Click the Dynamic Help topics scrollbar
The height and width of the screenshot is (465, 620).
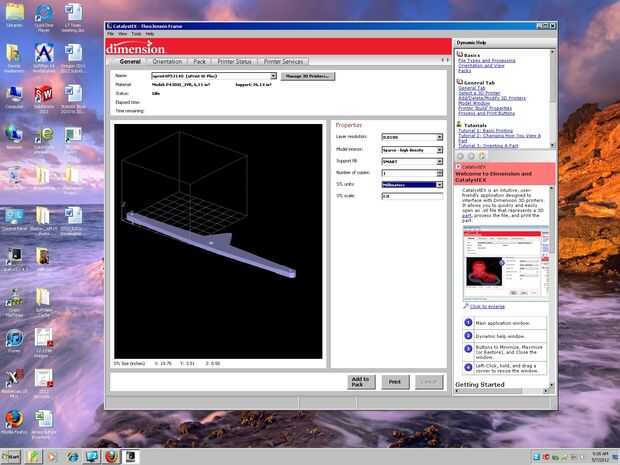coord(552,99)
